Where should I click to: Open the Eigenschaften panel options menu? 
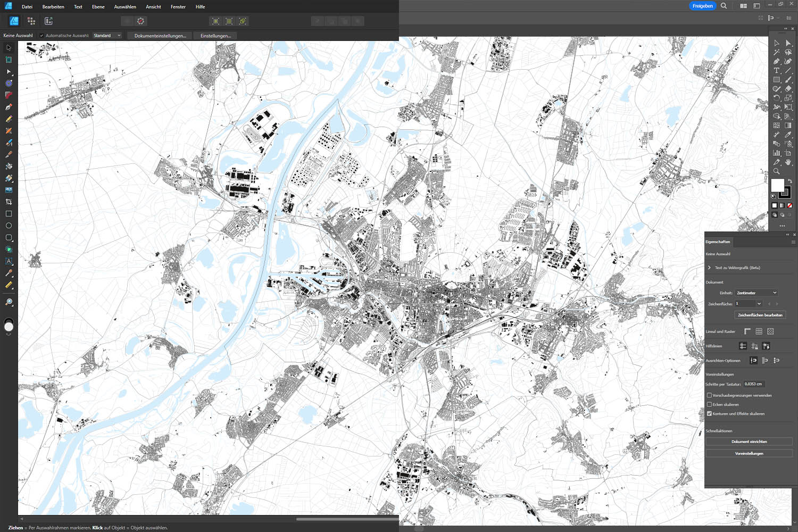793,242
